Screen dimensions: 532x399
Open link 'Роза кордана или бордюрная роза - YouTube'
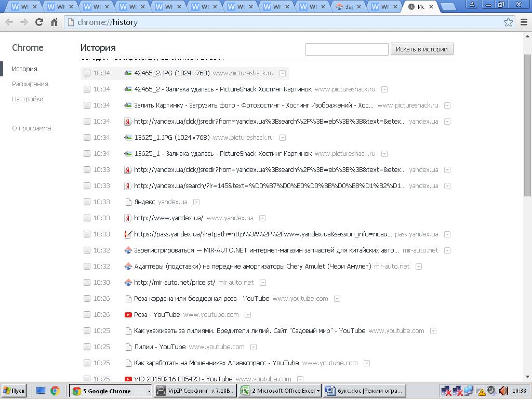(x=202, y=299)
